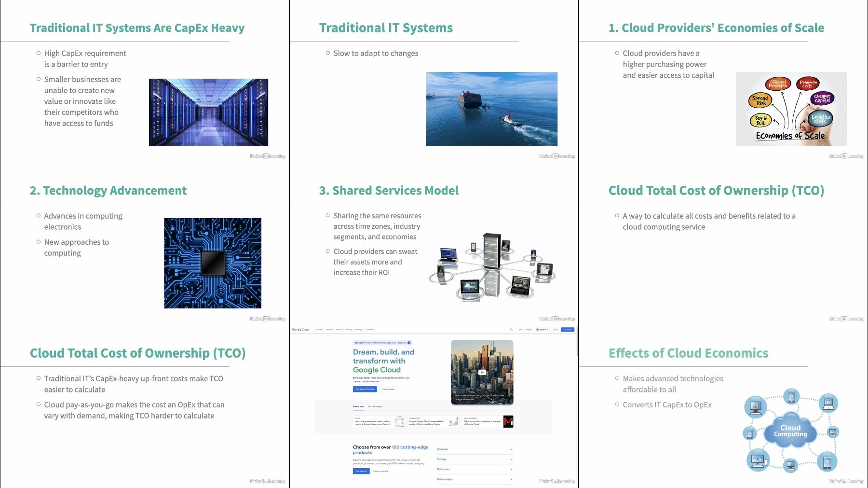This screenshot has width=868, height=488.
Task: Click the Start free button in header
Action: 568,330
